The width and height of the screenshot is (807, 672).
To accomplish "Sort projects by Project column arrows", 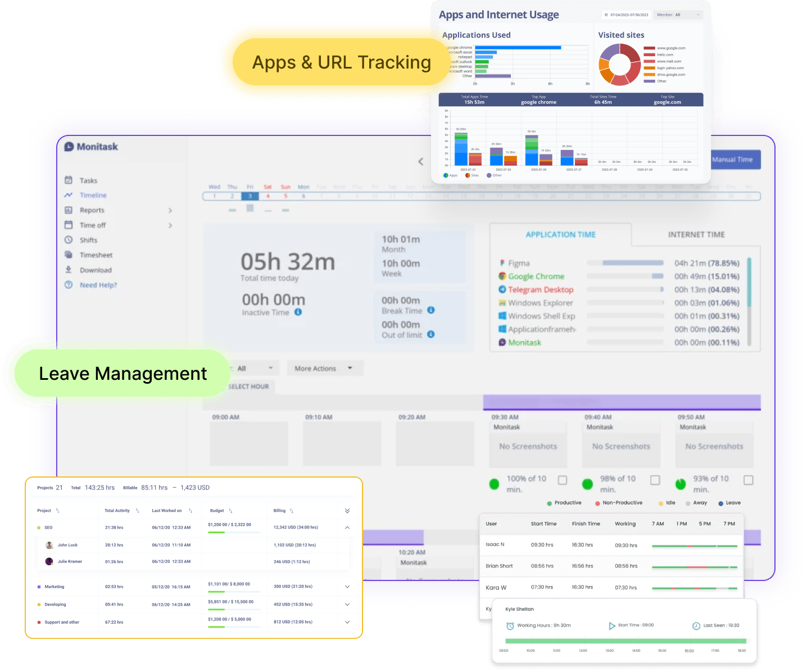I will (57, 511).
